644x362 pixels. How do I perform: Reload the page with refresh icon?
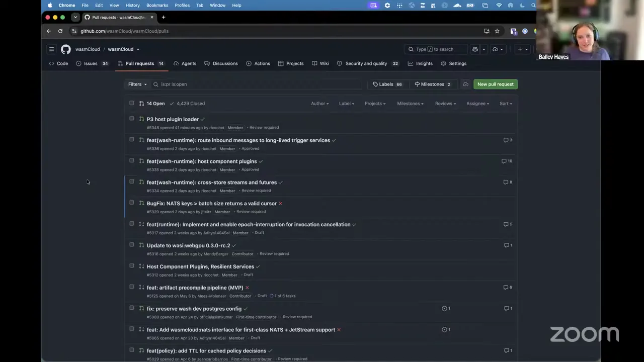click(x=60, y=31)
